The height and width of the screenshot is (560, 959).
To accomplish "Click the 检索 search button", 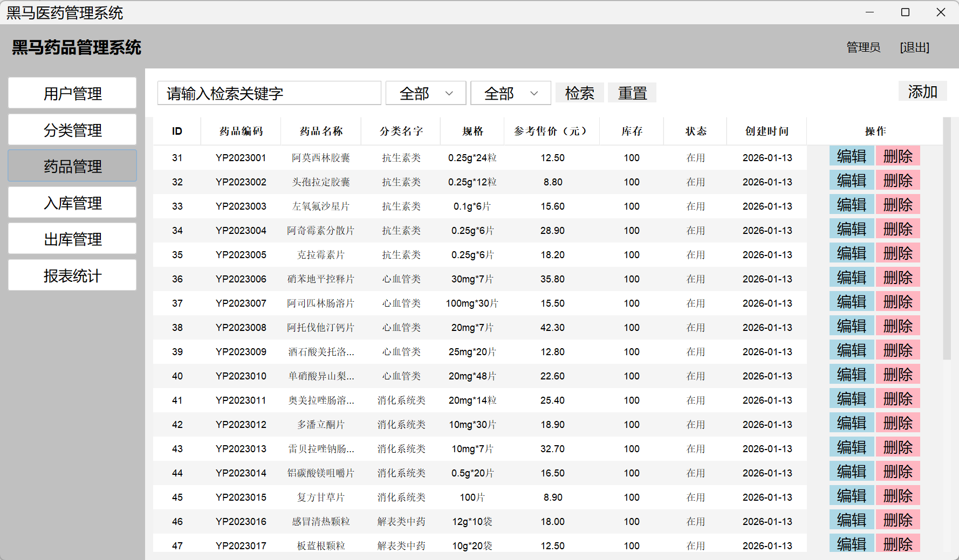I will [579, 93].
